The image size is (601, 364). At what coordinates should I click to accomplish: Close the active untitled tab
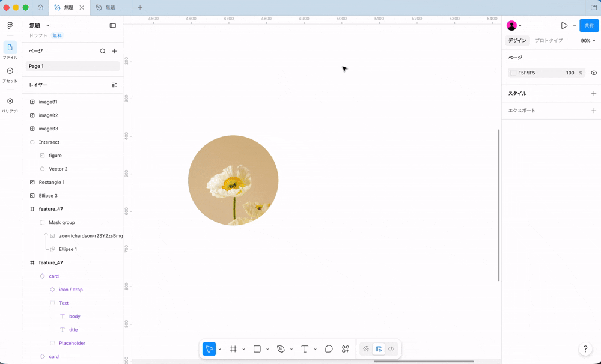pyautogui.click(x=82, y=7)
